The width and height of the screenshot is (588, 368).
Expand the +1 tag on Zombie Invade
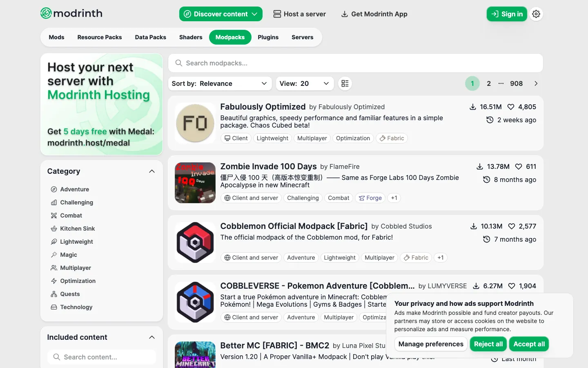[x=394, y=198]
